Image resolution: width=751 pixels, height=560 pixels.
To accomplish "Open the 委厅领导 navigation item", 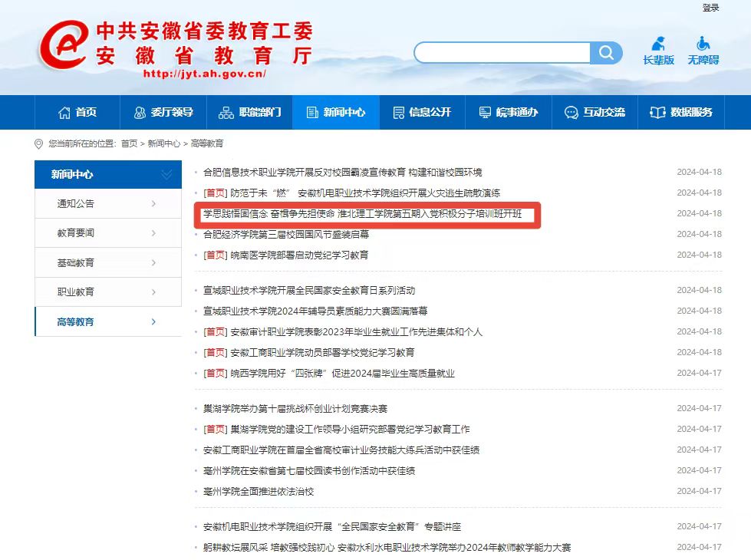I will coord(163,112).
